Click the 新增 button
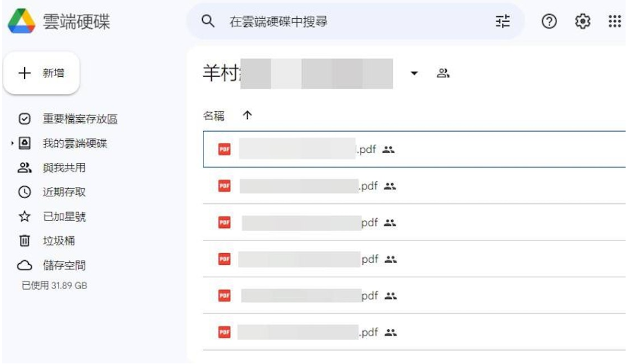Image resolution: width=642 pixels, height=364 pixels. tap(42, 73)
